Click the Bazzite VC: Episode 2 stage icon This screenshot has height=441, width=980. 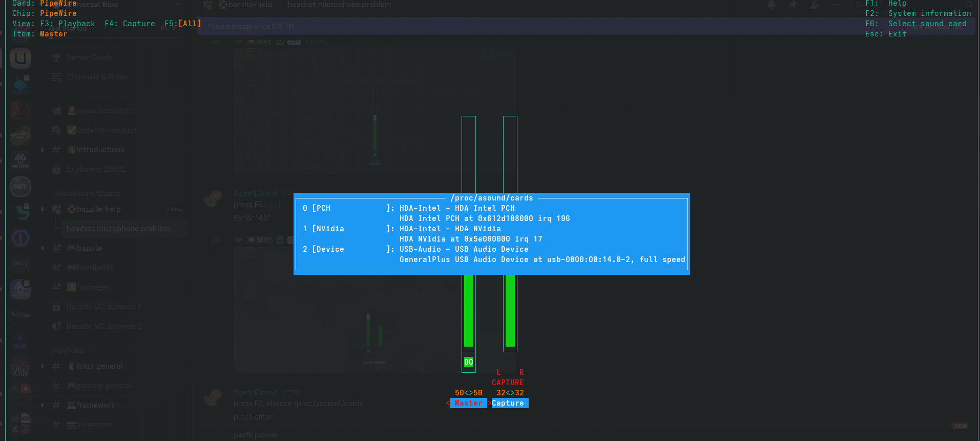(56, 326)
